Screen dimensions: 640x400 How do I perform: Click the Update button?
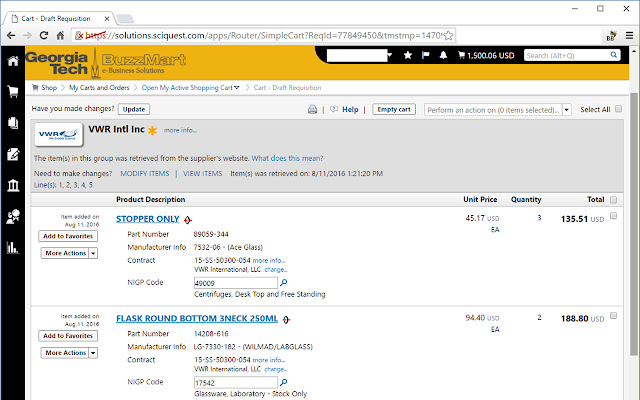tap(134, 109)
